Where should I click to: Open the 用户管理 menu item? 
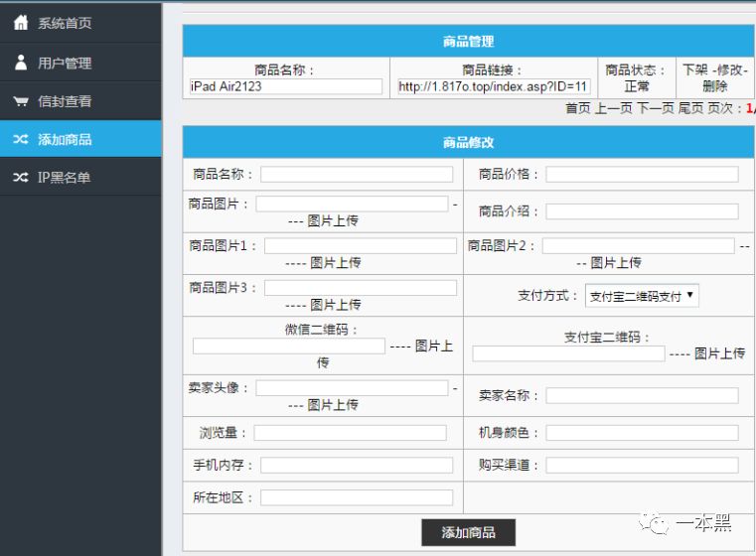[x=80, y=63]
